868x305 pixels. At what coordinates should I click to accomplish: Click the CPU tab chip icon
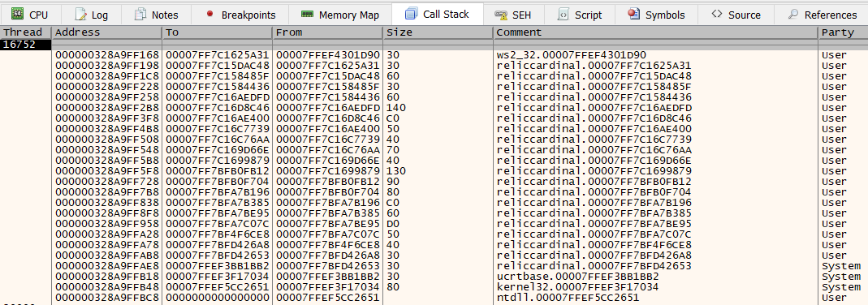pos(18,14)
